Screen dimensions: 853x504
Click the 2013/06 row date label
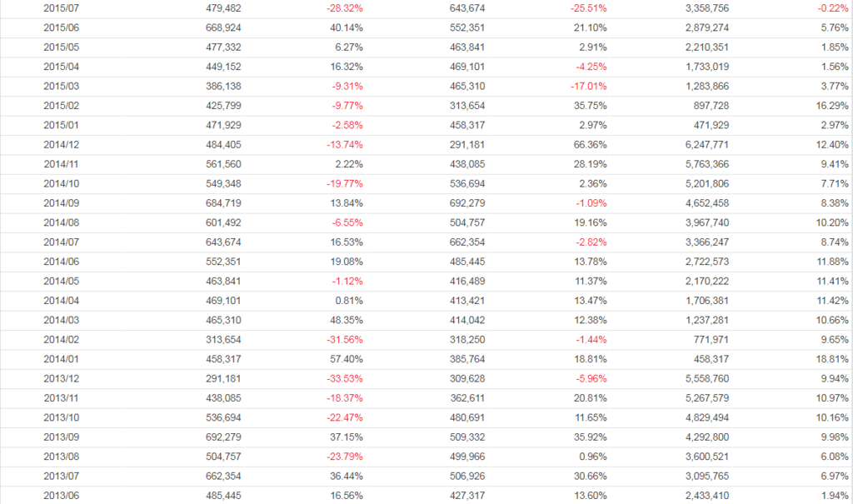(x=60, y=496)
